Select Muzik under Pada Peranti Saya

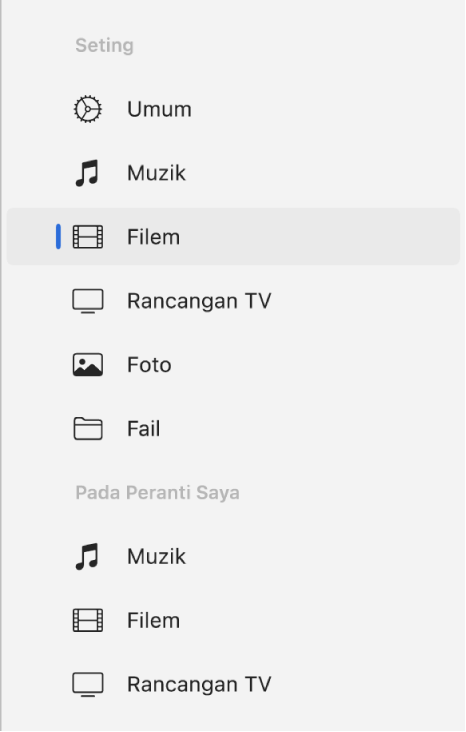pos(156,556)
